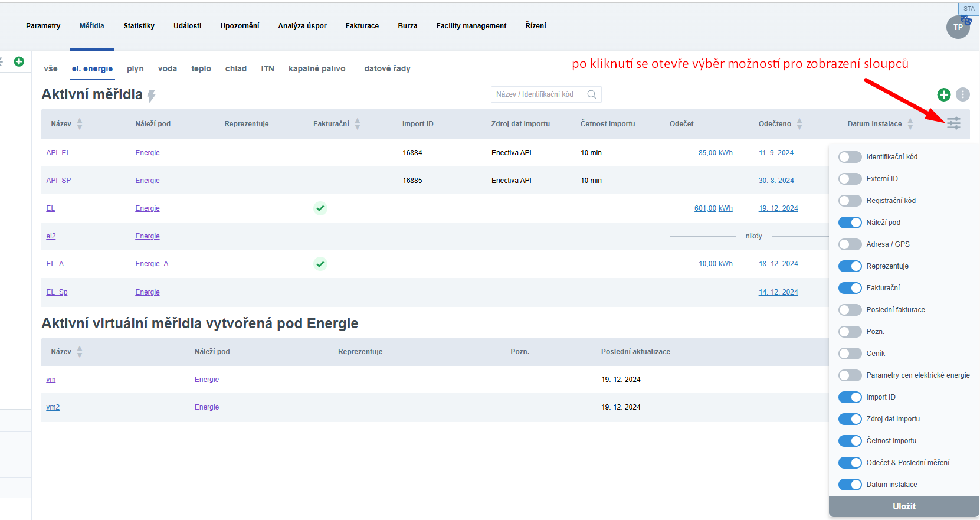980x520 pixels.
Task: Click the green checkmark in EL row
Action: point(320,208)
